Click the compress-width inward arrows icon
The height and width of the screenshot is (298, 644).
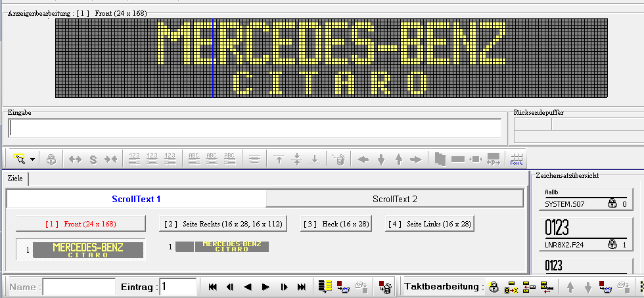pos(111,160)
